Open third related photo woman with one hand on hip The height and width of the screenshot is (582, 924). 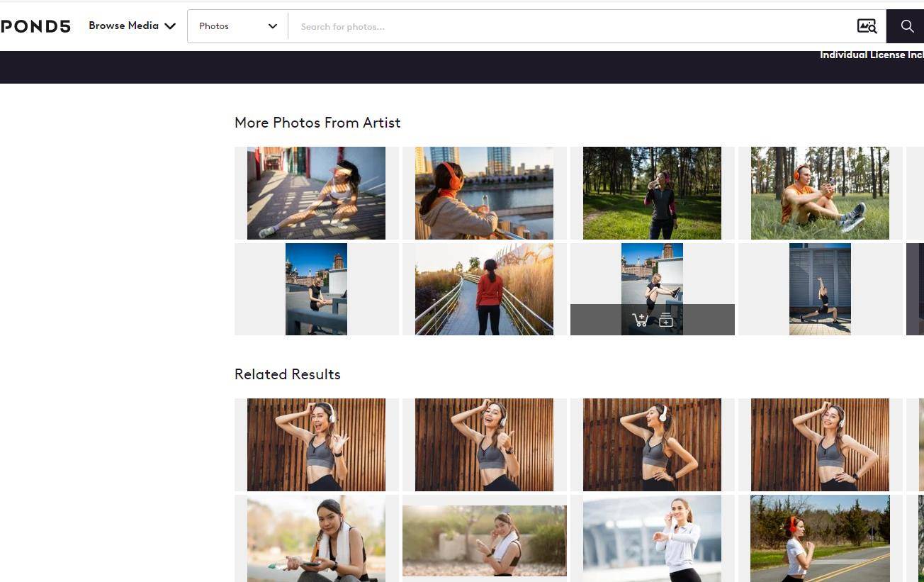pyautogui.click(x=652, y=444)
